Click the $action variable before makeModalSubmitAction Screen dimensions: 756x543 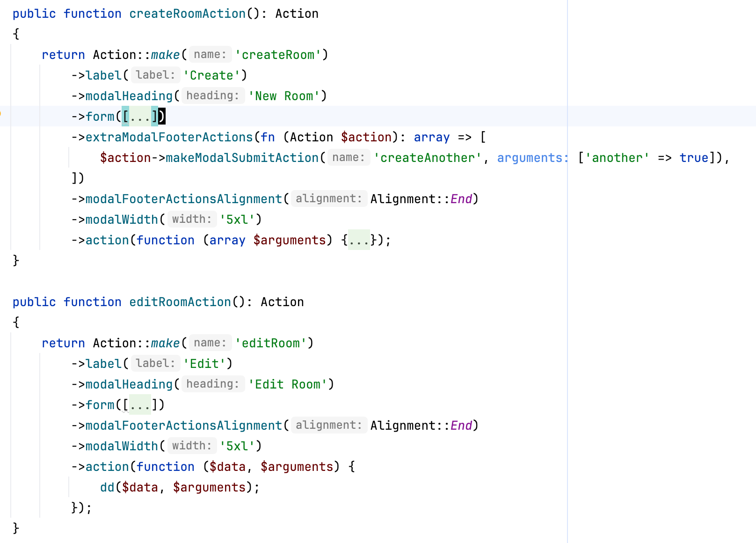[125, 158]
